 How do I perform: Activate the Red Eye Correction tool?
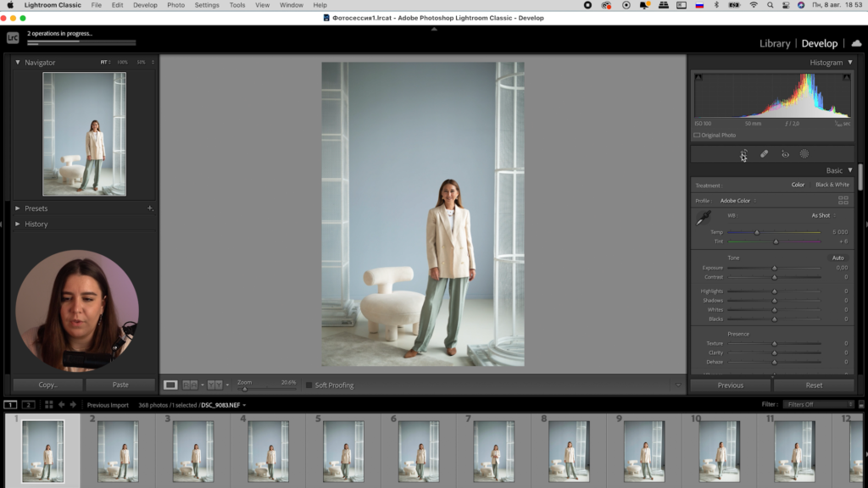pos(785,154)
